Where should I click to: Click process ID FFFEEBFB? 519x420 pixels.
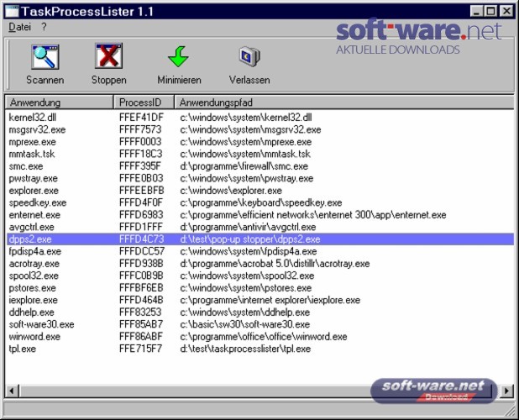(x=141, y=191)
